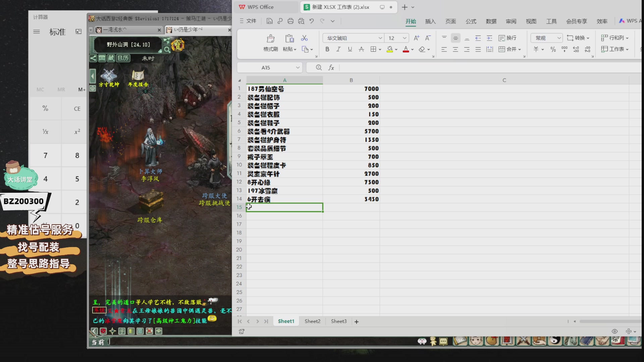Expand the font color dropdown arrow
This screenshot has height=362, width=644.
(412, 50)
